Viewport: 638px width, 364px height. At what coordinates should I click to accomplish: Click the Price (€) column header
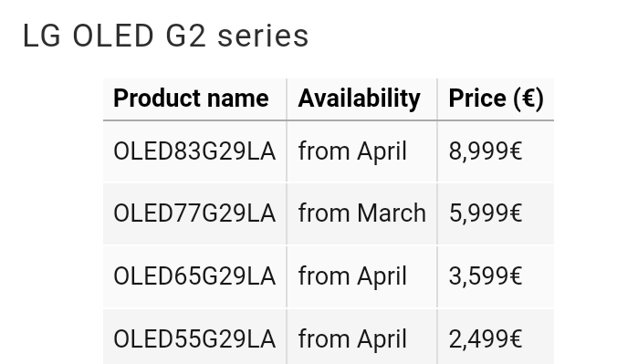tap(496, 99)
